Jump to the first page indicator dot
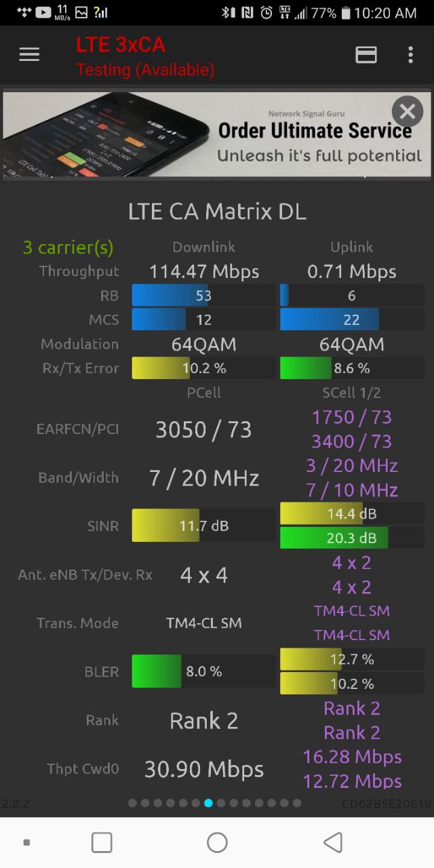The height and width of the screenshot is (868, 434). [x=132, y=803]
